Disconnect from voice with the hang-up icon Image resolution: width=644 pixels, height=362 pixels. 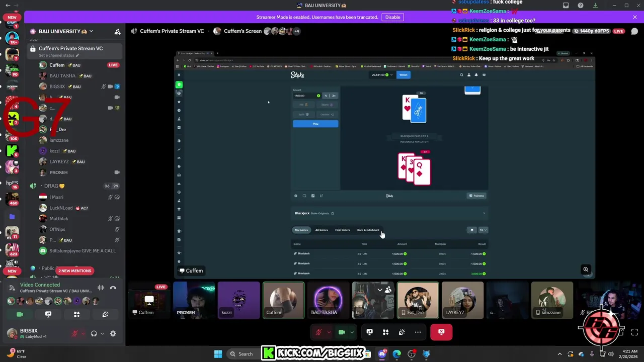pos(113,288)
